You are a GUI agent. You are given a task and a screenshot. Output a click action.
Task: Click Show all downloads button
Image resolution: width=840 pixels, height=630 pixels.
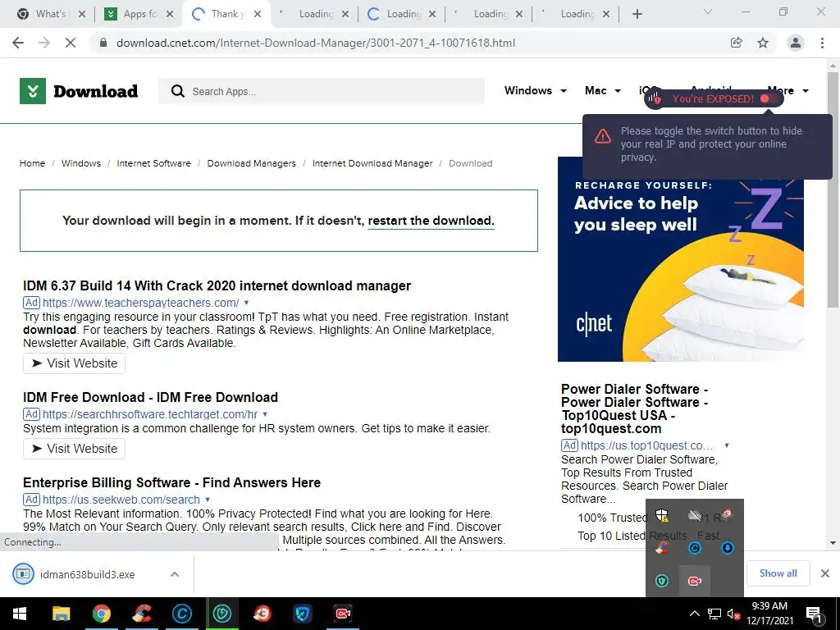coord(778,573)
